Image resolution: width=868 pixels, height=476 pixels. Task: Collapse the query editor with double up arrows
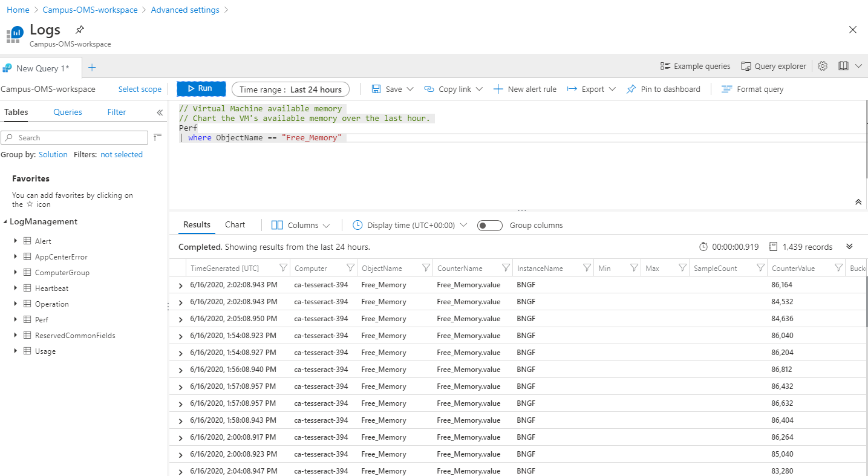point(858,202)
